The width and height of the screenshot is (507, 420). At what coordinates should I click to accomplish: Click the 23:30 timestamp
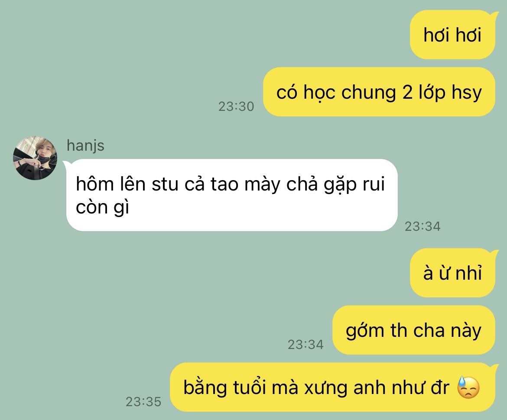236,107
